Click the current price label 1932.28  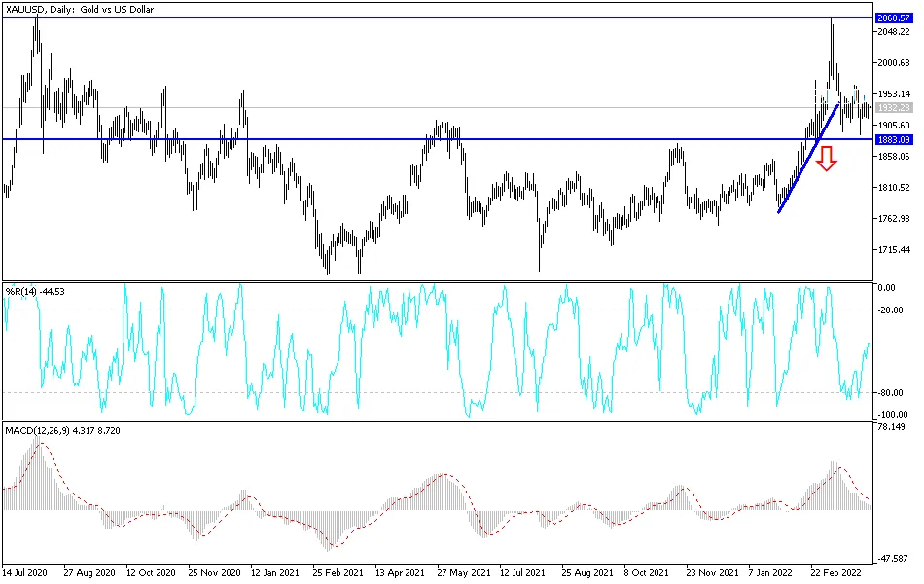[x=893, y=108]
